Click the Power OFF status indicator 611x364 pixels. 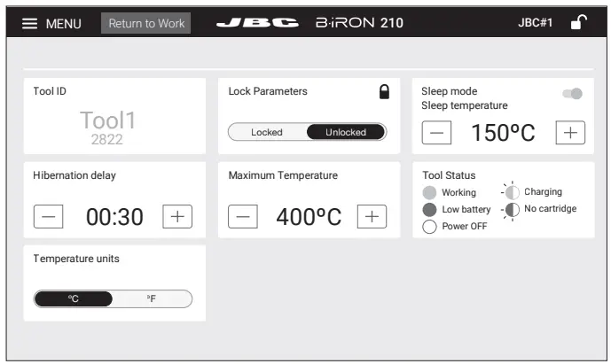coord(429,227)
